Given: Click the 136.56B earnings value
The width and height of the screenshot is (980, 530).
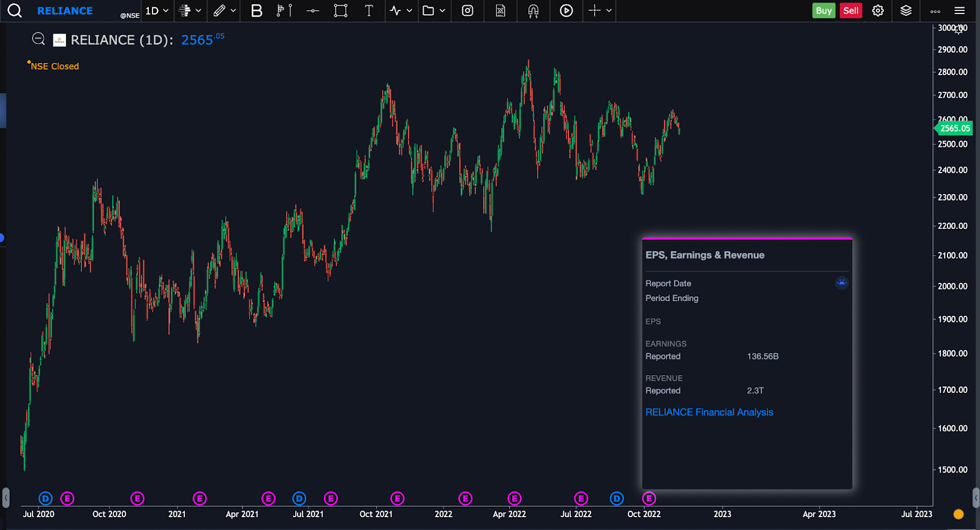Looking at the screenshot, I should pos(763,356).
